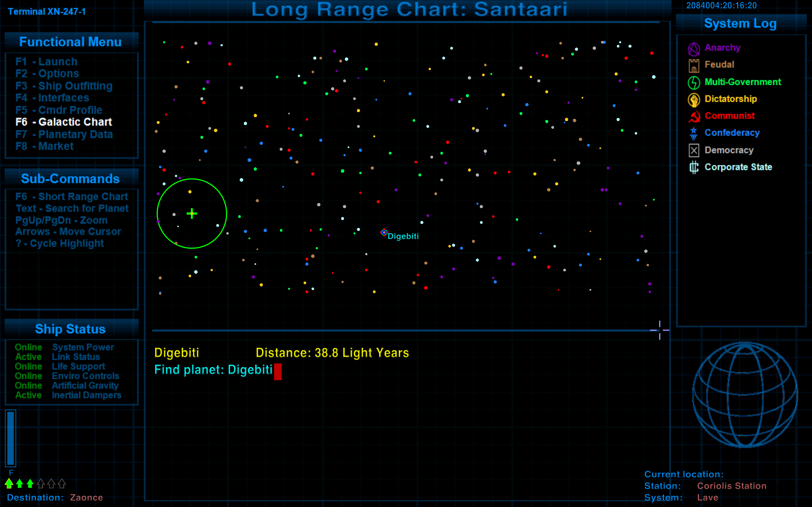Click the Digebiti star marker
The height and width of the screenshot is (507, 812).
click(x=384, y=232)
